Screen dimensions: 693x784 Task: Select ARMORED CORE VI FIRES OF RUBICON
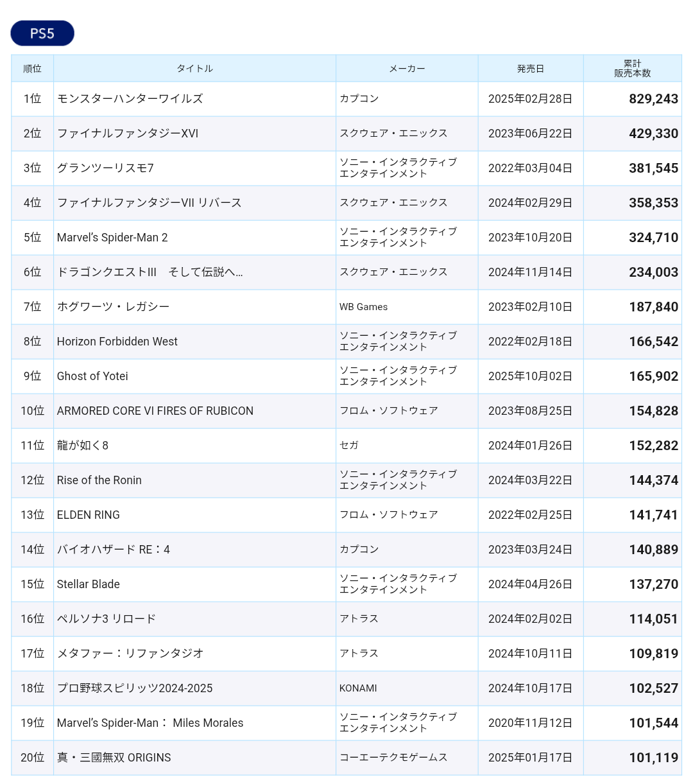155,411
